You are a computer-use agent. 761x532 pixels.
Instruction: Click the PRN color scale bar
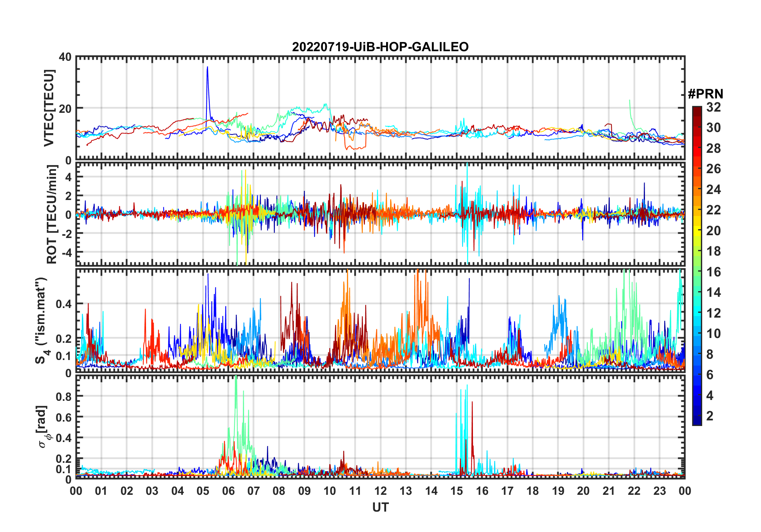pos(697,266)
